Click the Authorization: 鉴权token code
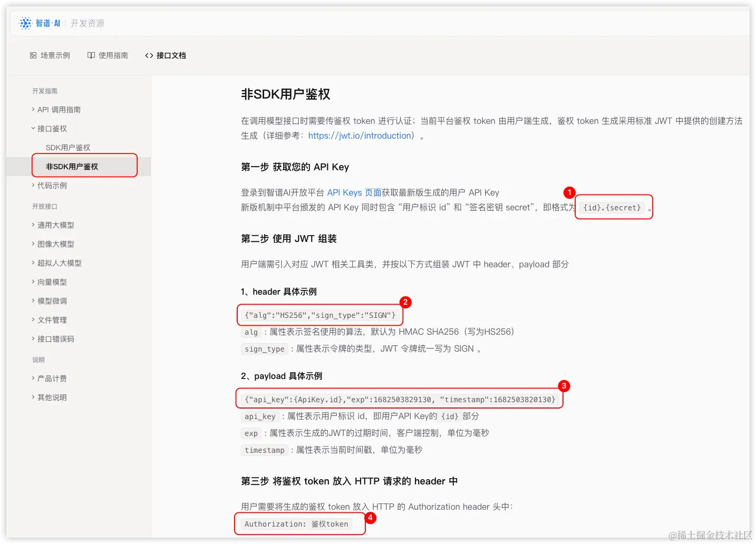This screenshot has width=756, height=544. [x=296, y=524]
